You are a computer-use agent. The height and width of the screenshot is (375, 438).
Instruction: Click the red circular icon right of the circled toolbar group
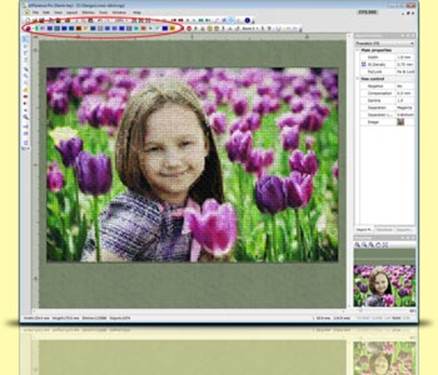coord(189,29)
